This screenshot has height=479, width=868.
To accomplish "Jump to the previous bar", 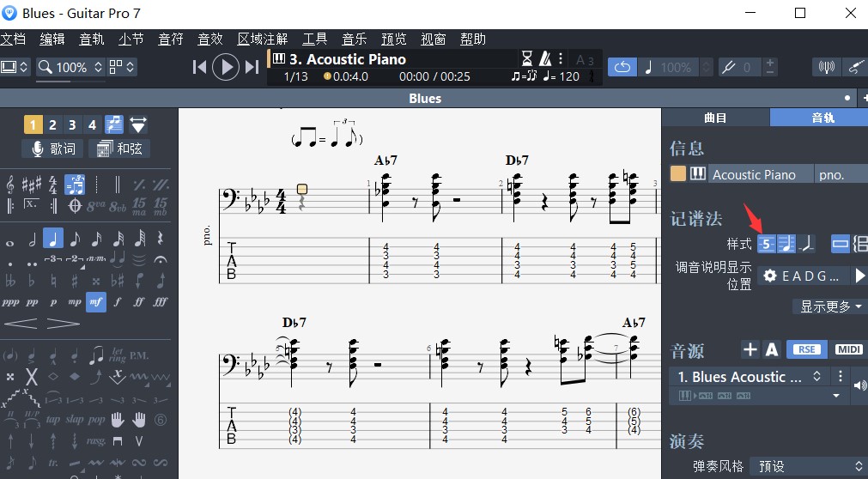I will (x=199, y=67).
